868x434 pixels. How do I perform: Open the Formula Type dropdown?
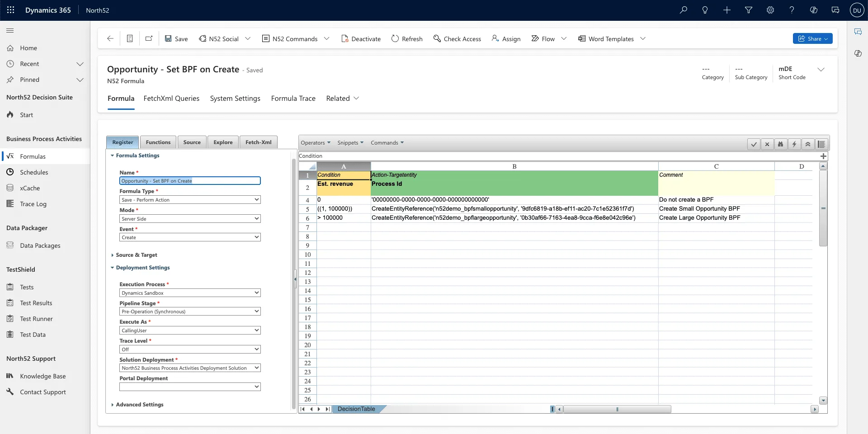click(190, 199)
